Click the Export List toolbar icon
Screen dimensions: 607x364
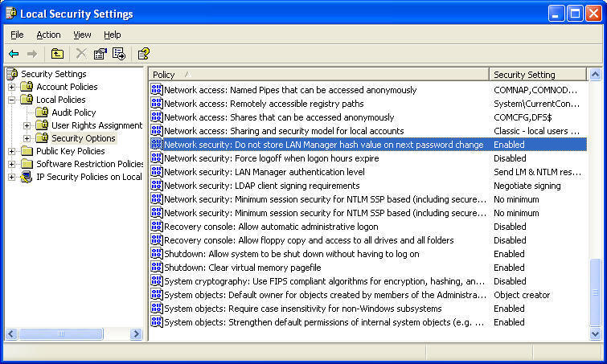click(x=119, y=53)
